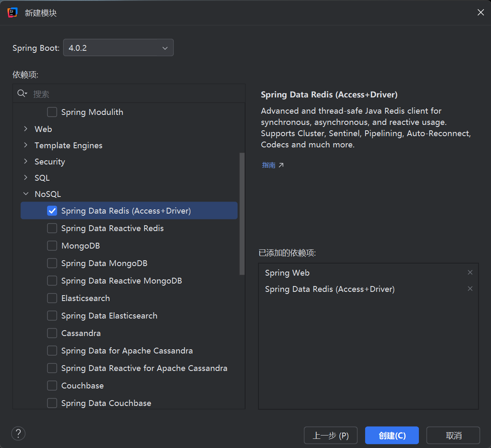The height and width of the screenshot is (448, 491).
Task: Tick the Elasticsearch checkbox
Action: click(x=52, y=299)
